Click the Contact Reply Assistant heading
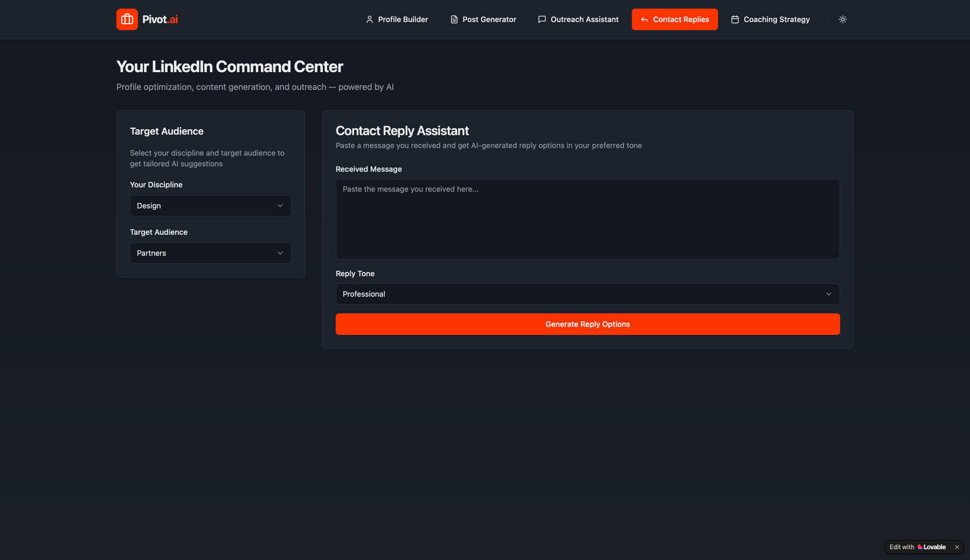The width and height of the screenshot is (970, 560). pyautogui.click(x=402, y=131)
